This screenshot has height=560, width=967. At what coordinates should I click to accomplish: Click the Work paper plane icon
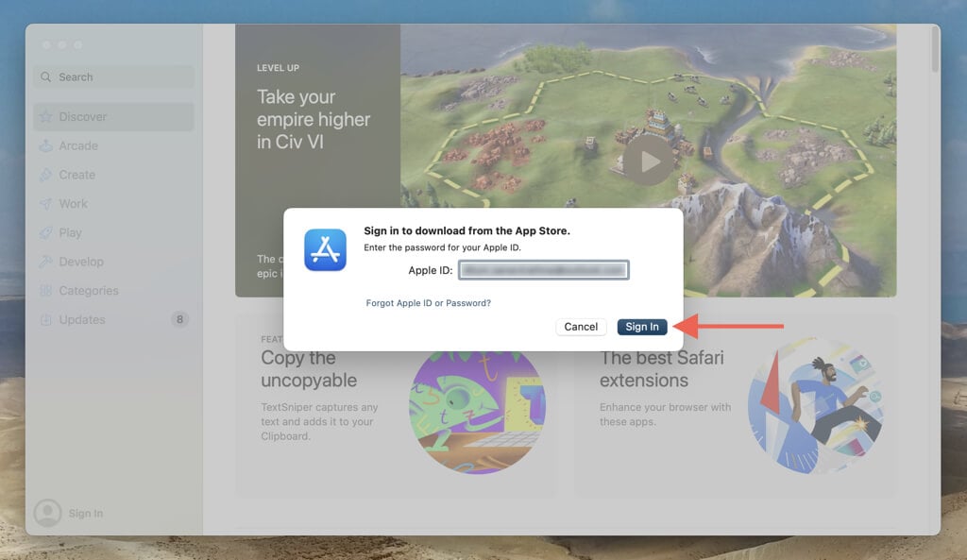tap(45, 204)
